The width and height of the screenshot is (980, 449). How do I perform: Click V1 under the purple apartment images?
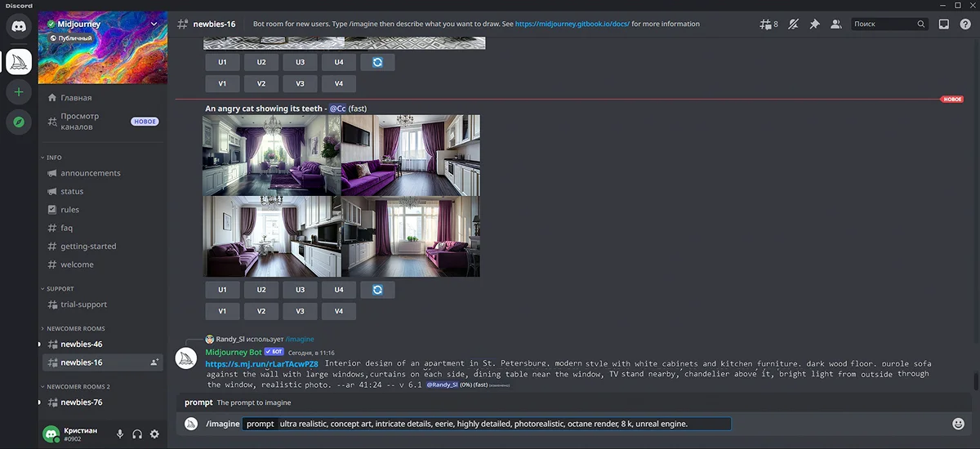point(222,311)
